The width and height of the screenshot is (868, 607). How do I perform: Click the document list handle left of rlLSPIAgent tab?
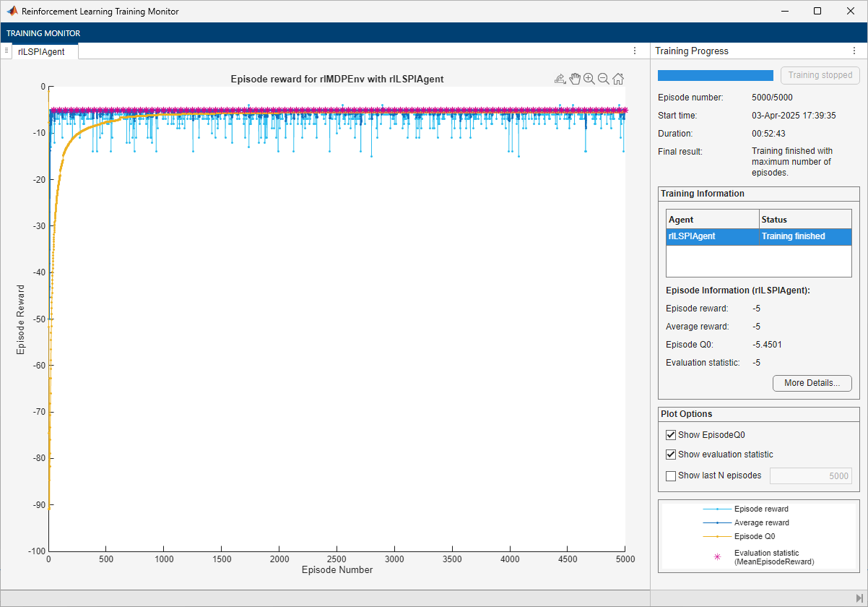tap(6, 51)
